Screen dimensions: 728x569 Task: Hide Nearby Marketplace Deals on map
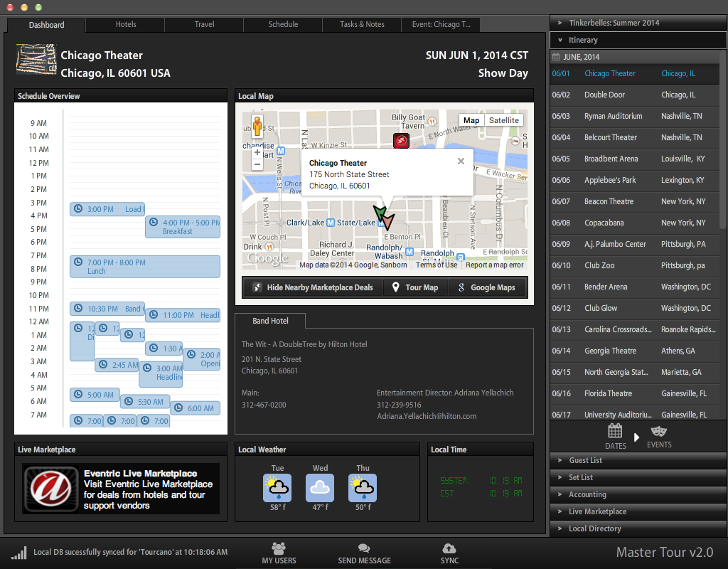tap(314, 287)
